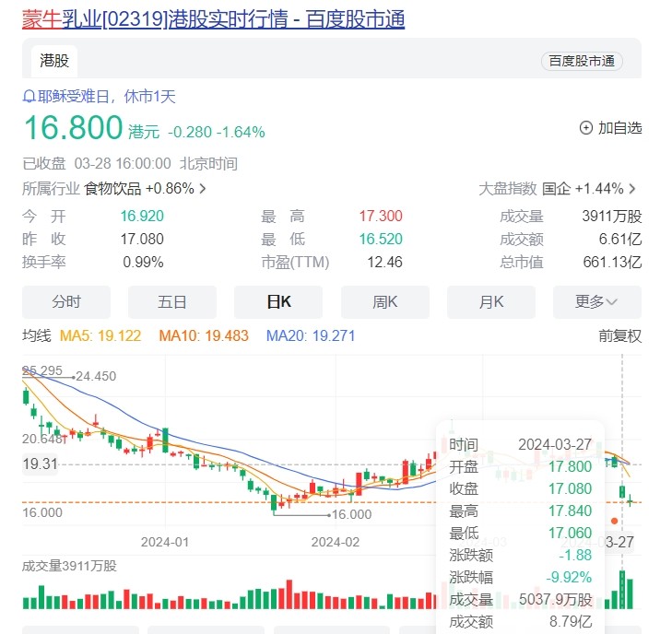
Task: Open the 蒙牛乳业[02319]港股实时行情 title link
Action: pyautogui.click(x=213, y=19)
